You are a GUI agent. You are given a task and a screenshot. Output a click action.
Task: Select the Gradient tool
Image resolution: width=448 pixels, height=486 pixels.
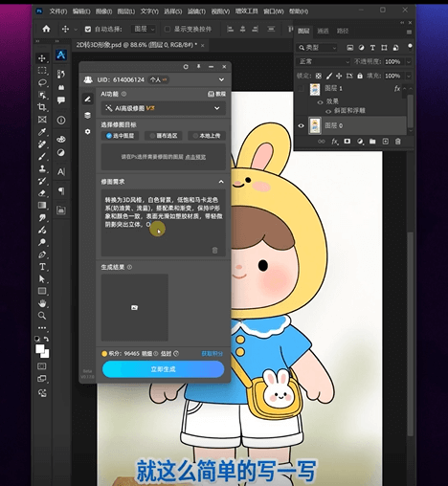(x=42, y=205)
